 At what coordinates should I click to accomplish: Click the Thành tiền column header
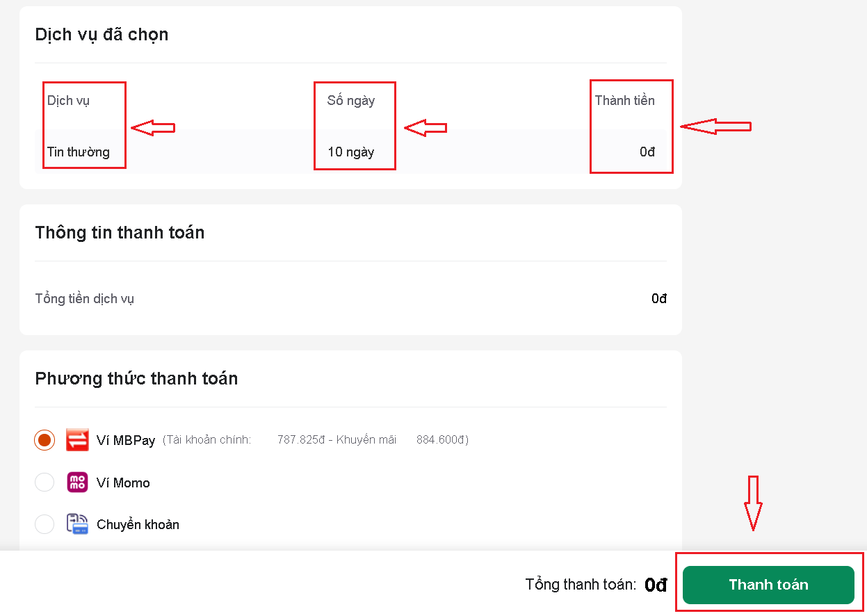[625, 101]
